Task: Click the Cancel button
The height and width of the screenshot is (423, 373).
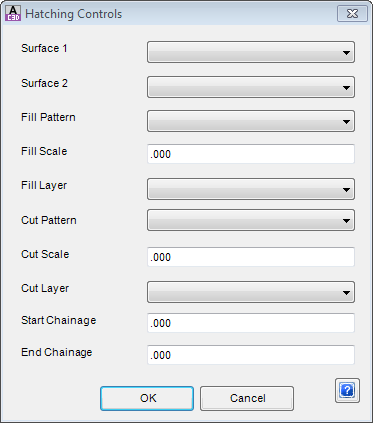Action: (x=247, y=398)
